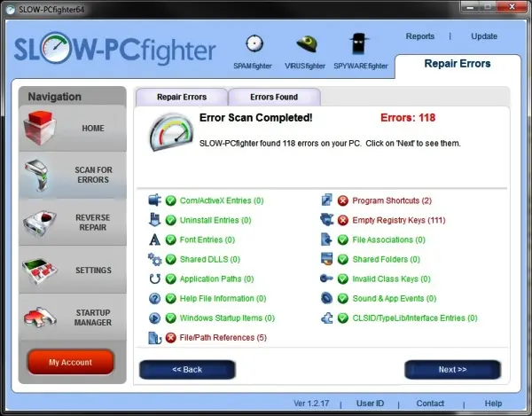Switch to the Errors Found tab
The image size is (532, 416).
pos(274,97)
